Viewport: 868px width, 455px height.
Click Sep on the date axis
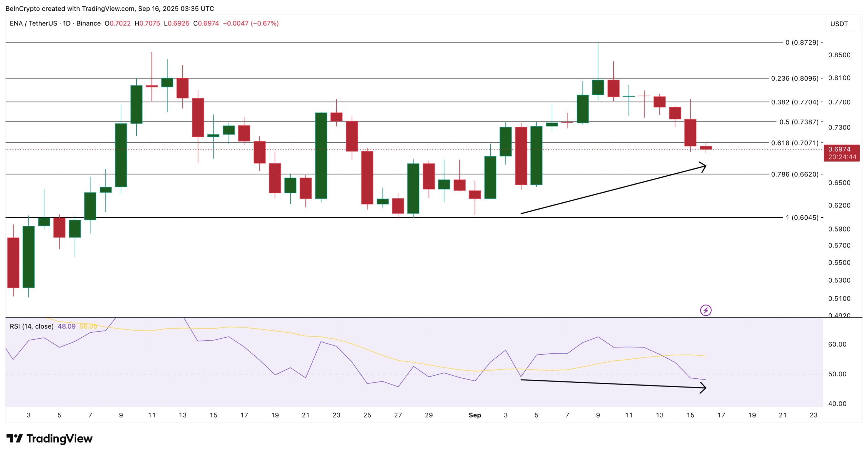[475, 415]
